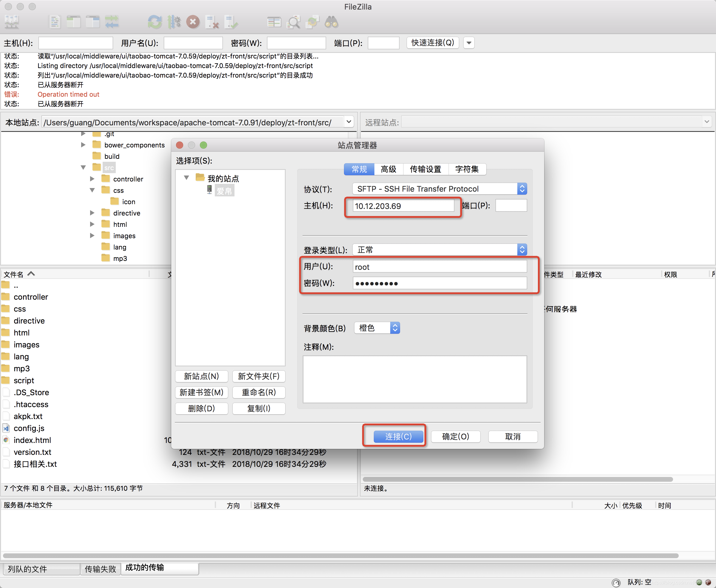
Task: Click the remote file list horizontal scrollbar
Action: [518, 479]
